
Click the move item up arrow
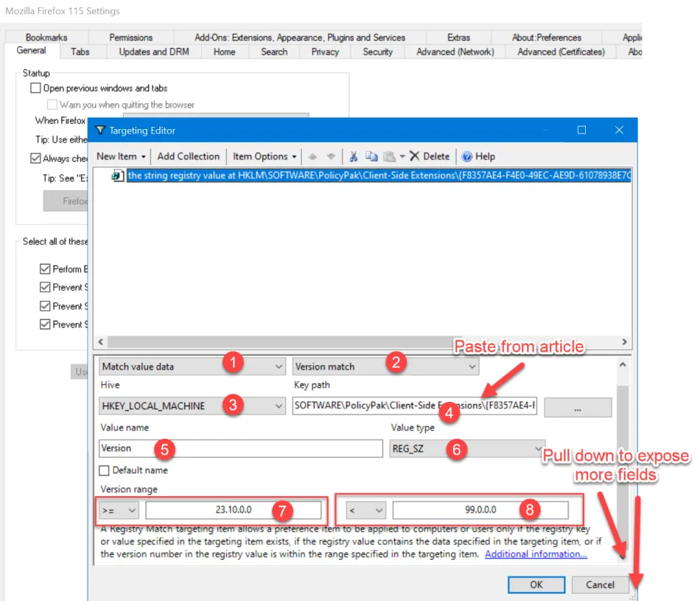point(312,156)
